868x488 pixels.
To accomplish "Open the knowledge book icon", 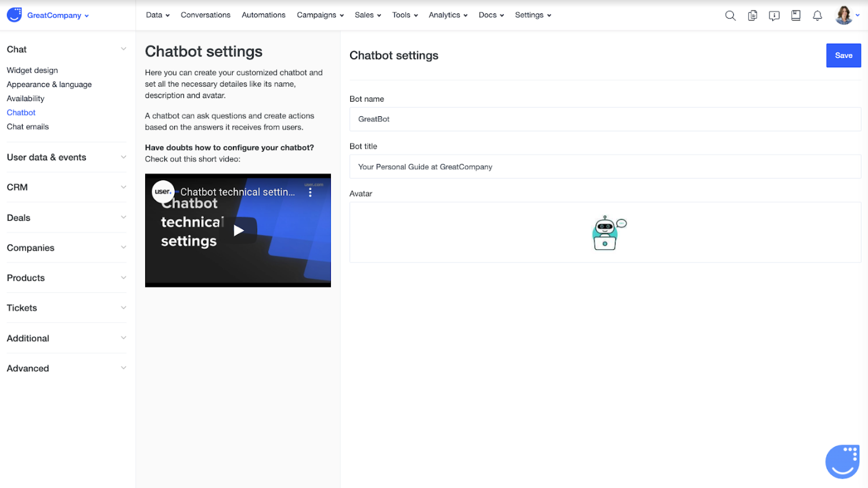I will (x=796, y=16).
